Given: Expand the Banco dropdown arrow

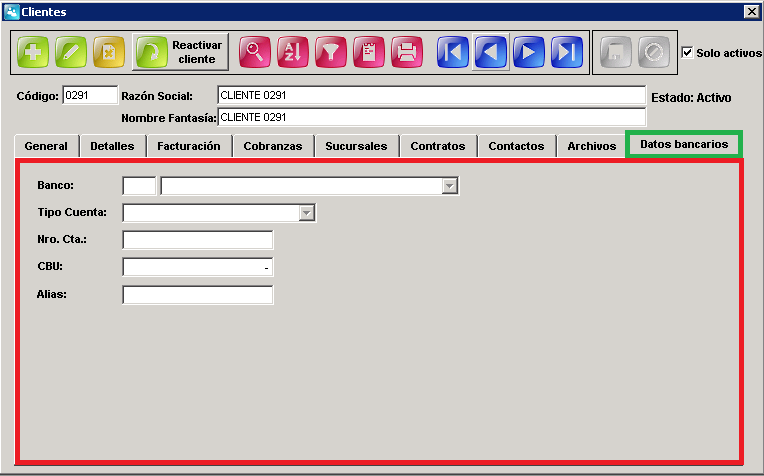Looking at the screenshot, I should (449, 186).
